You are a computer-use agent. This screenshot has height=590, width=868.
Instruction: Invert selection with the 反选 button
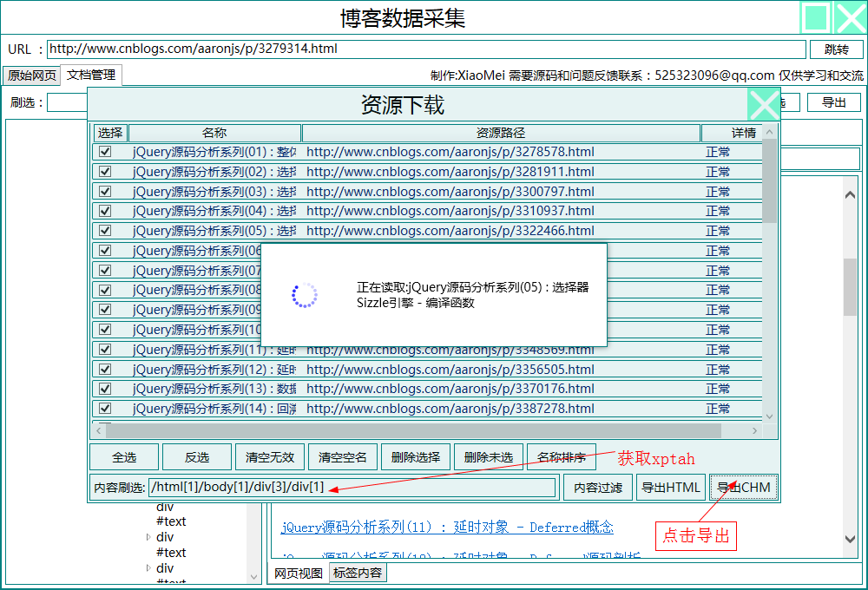coord(197,457)
